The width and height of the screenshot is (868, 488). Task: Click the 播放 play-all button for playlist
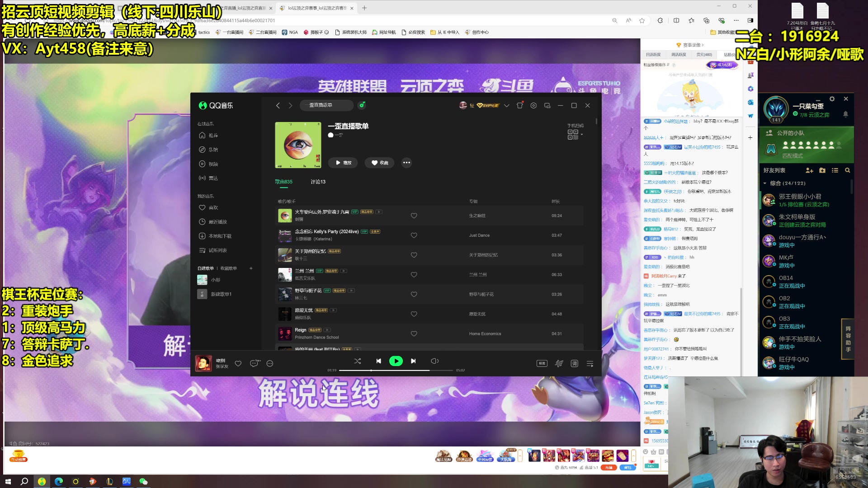point(343,163)
